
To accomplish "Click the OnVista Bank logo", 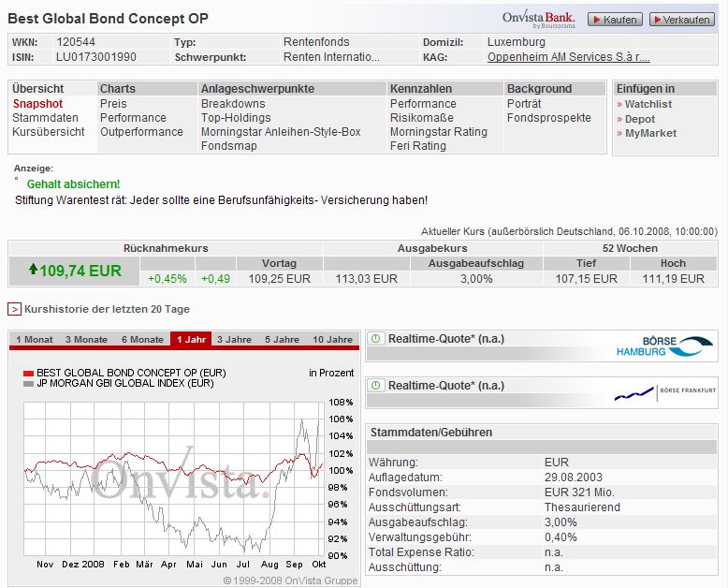I will (538, 19).
